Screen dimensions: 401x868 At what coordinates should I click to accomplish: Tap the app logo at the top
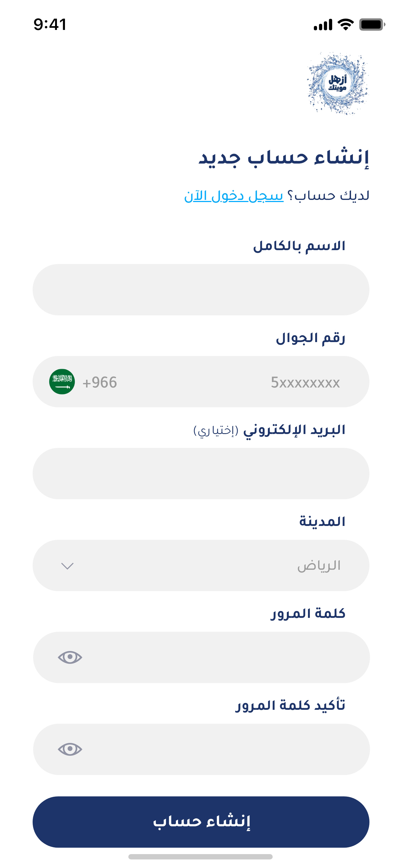point(338,84)
